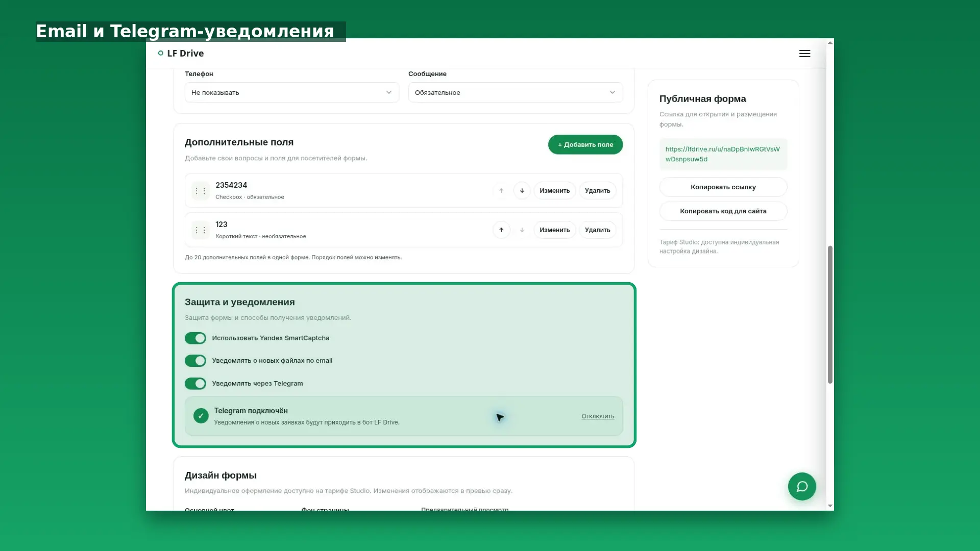Screen dimensions: 980x551
Task: Open the Телефон dropdown
Action: click(x=292, y=92)
